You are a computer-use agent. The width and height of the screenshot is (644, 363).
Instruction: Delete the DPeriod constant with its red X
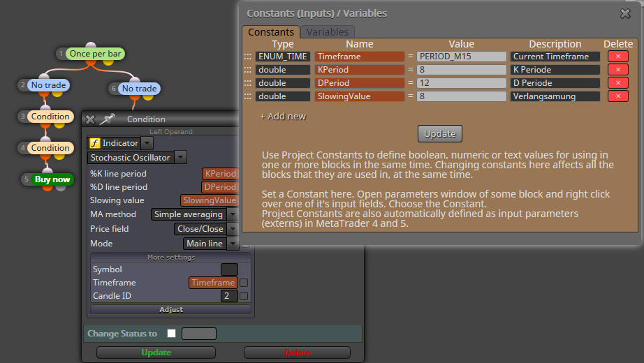(617, 82)
